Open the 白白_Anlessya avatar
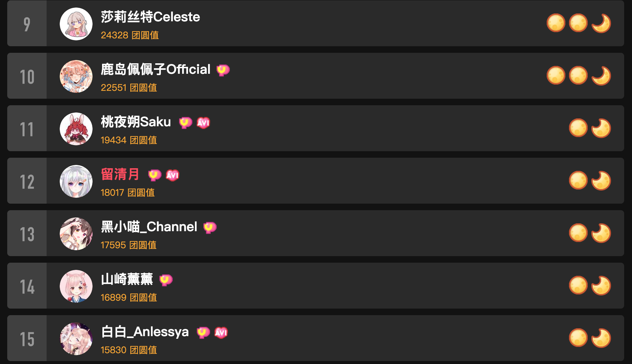Viewport: 632px width, 364px height. point(76,339)
